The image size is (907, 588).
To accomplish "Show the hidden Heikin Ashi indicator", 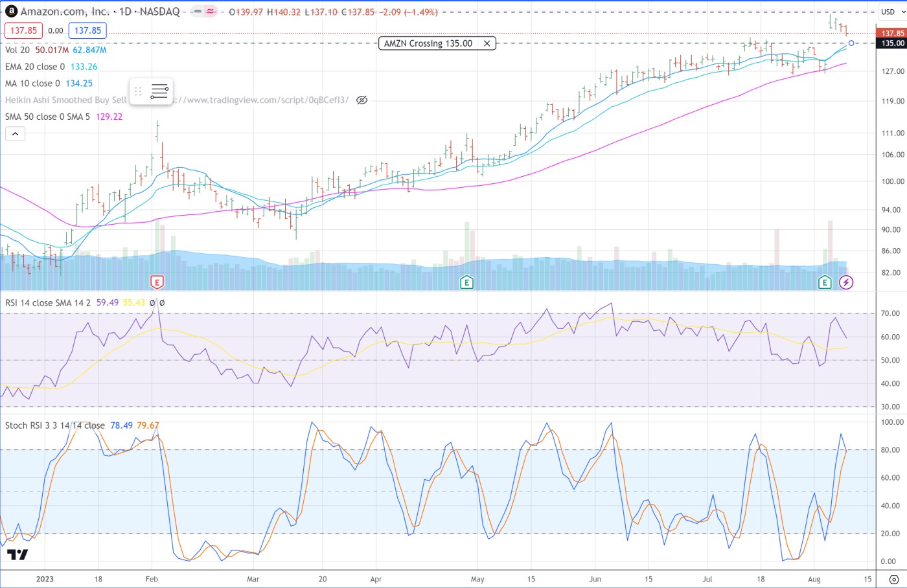I will pyautogui.click(x=362, y=100).
